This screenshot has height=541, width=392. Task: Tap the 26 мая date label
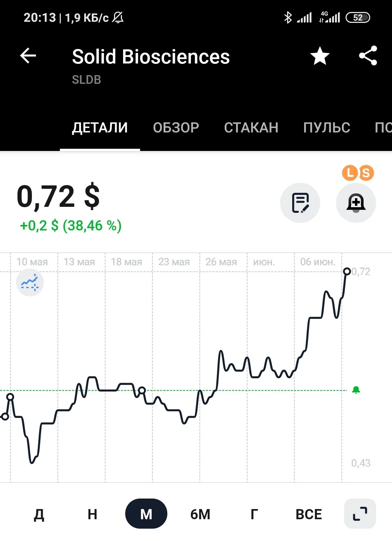pos(221,262)
